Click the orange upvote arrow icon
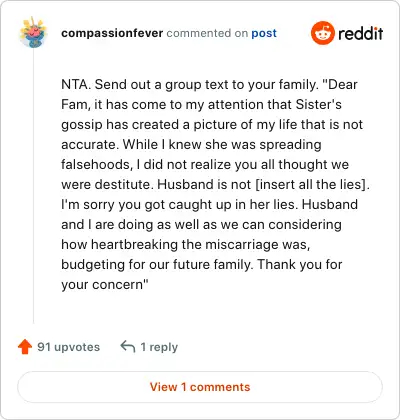This screenshot has width=400, height=420. point(25,347)
